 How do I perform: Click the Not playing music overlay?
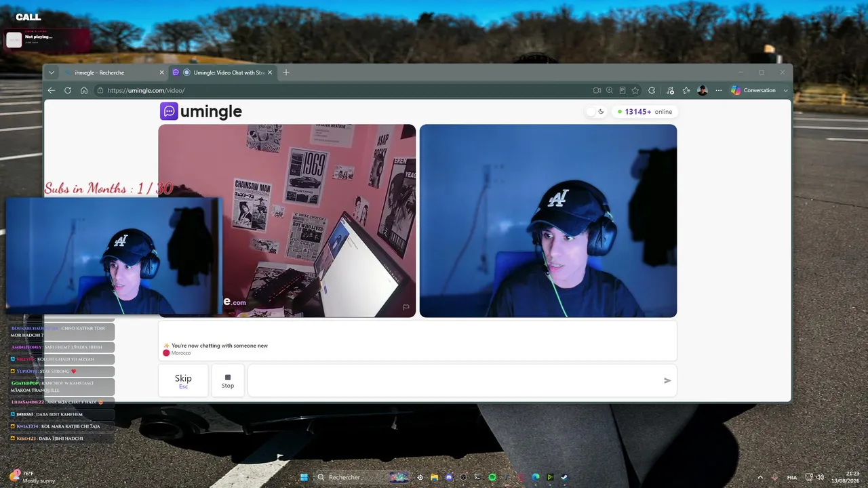tap(47, 40)
